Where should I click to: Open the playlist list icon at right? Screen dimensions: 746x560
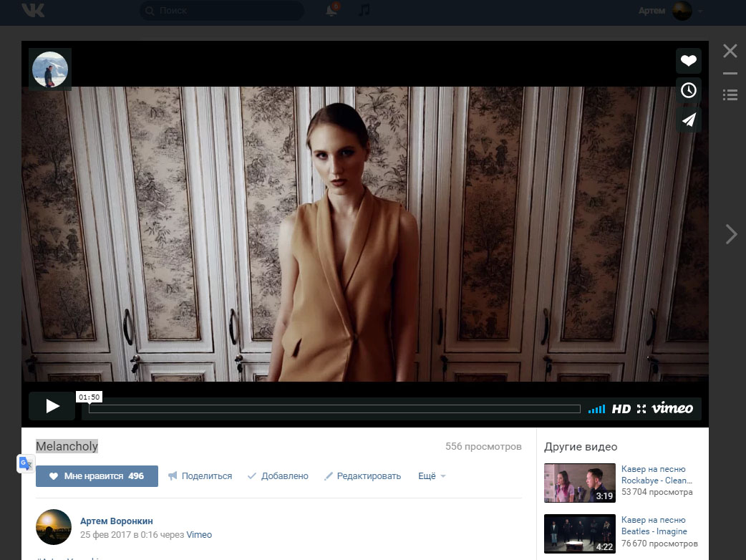pyautogui.click(x=730, y=95)
